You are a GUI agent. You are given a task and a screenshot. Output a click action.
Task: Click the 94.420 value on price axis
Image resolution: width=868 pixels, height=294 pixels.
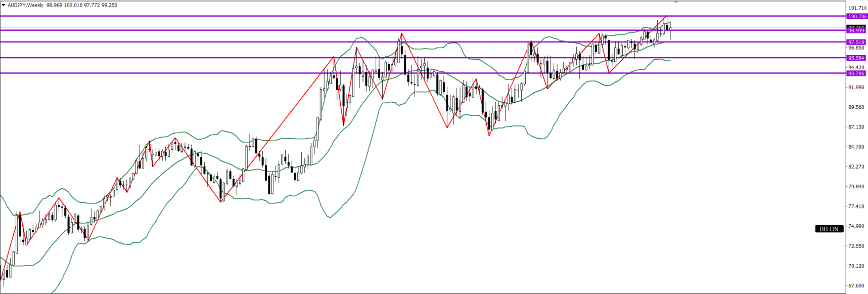(857, 67)
